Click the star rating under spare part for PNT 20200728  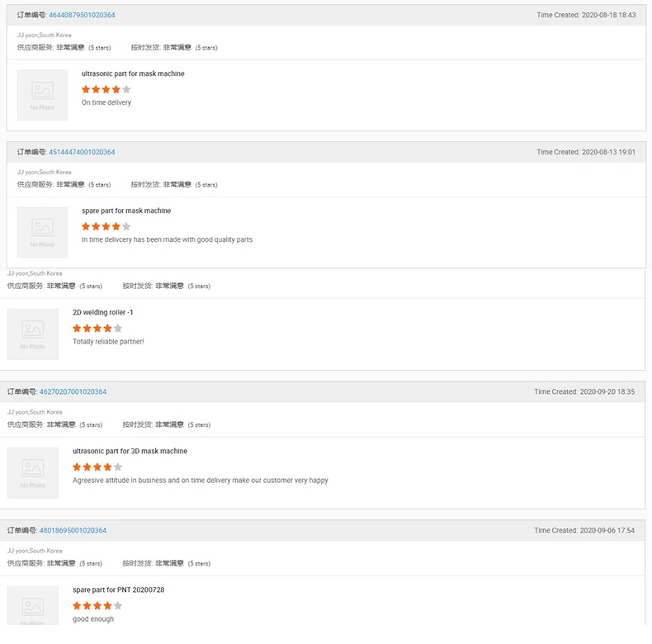pos(97,605)
